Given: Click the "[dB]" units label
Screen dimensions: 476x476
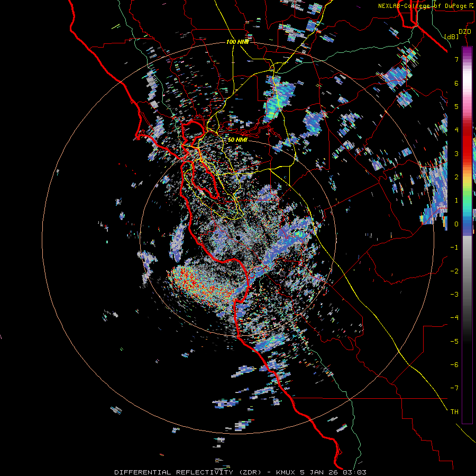Looking at the screenshot, I should (x=452, y=36).
